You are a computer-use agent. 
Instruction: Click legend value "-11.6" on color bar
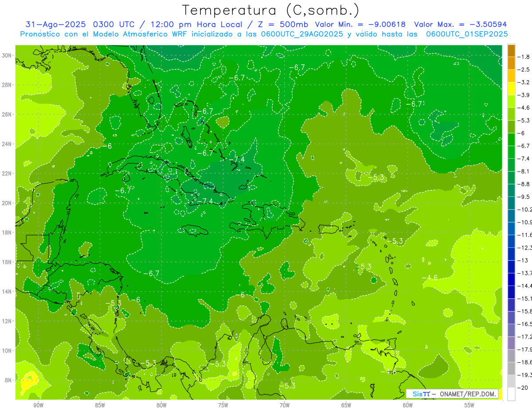525,235
